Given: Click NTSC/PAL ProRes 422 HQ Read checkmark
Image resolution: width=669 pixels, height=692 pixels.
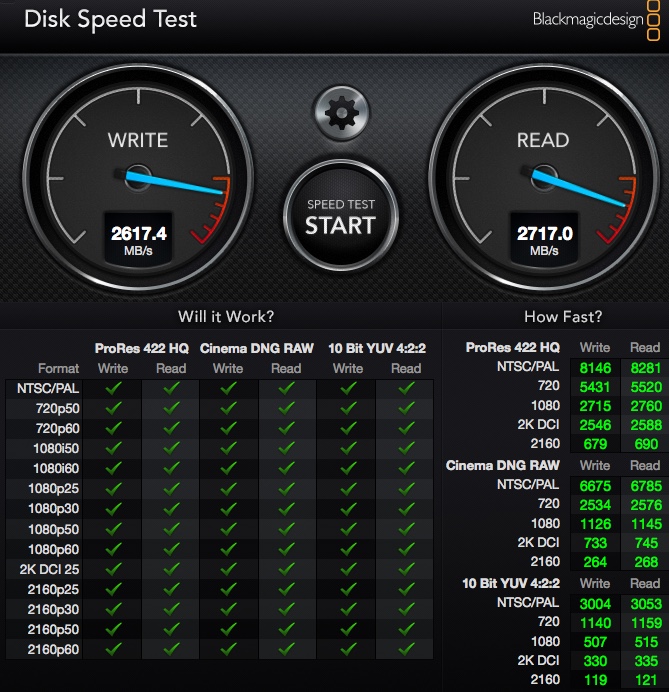Looking at the screenshot, I should pyautogui.click(x=171, y=388).
